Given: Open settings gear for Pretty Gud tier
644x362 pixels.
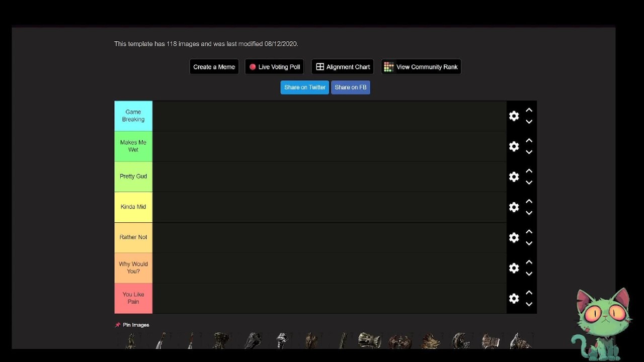Looking at the screenshot, I should (x=514, y=177).
